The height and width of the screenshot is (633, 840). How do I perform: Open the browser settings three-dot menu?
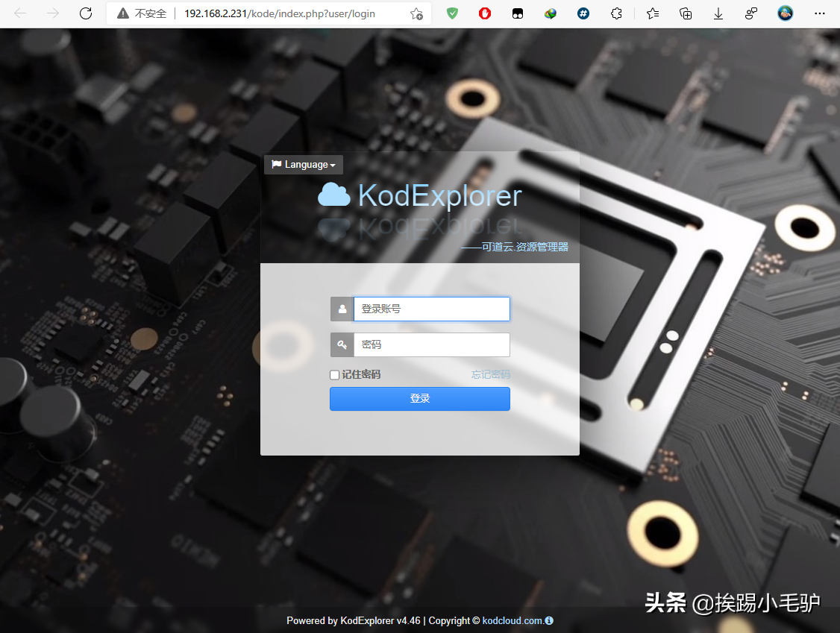coord(820,13)
